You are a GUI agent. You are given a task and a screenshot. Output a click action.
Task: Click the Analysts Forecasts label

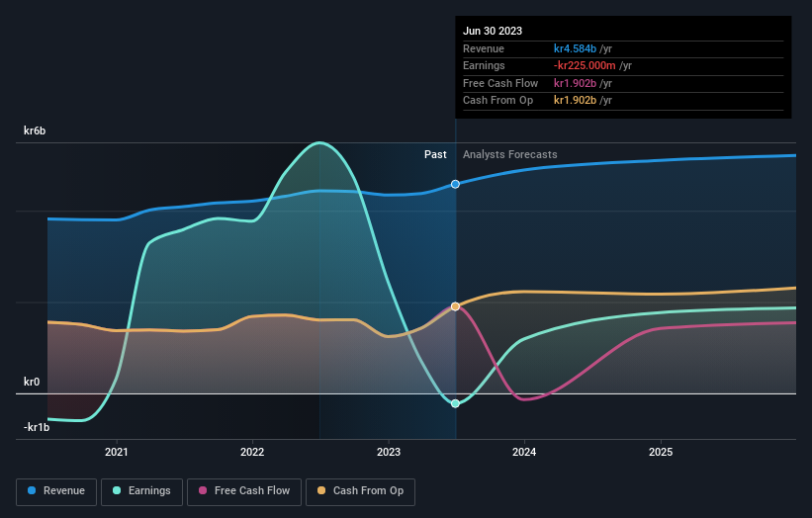point(510,155)
